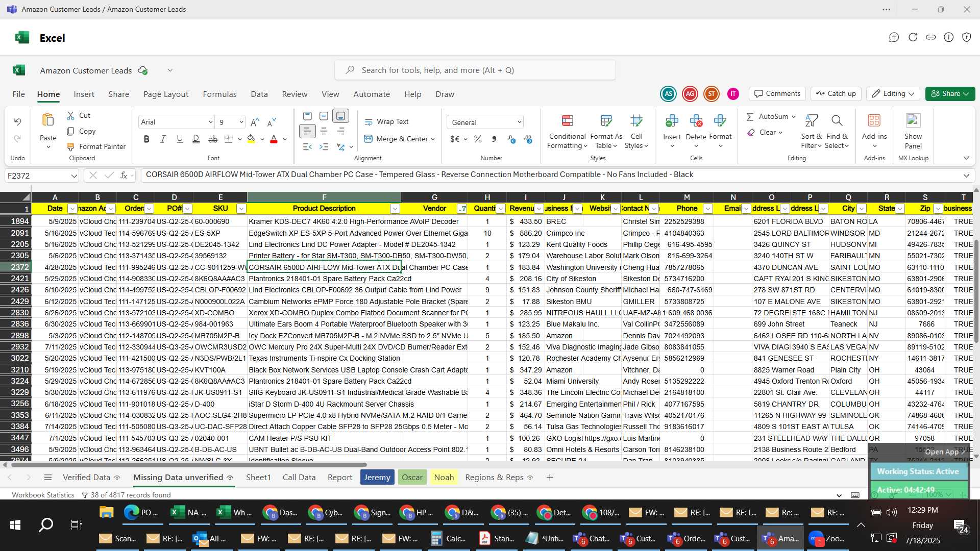Open Find & Select menu
This screenshot has height=551, width=980.
tap(837, 132)
